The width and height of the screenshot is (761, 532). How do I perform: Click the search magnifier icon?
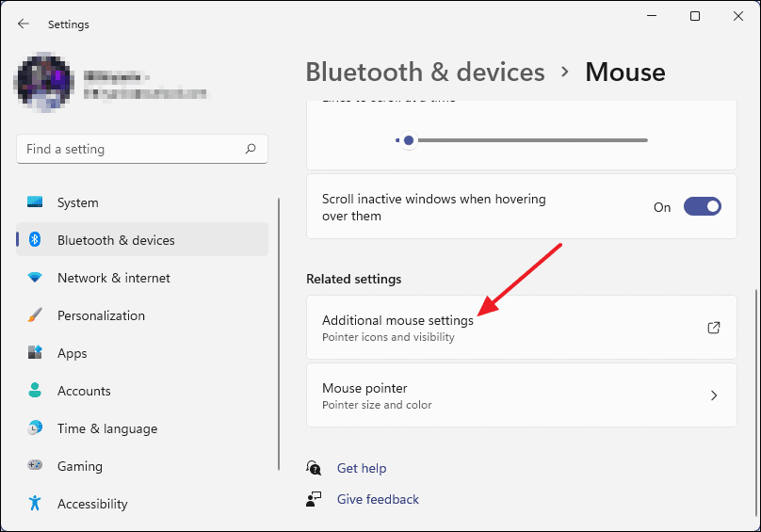click(251, 149)
